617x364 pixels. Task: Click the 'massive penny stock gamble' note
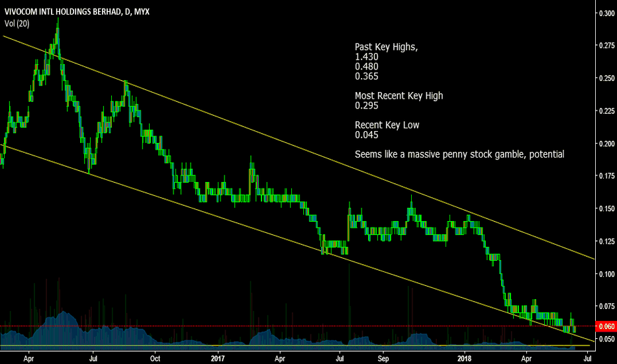tap(459, 154)
